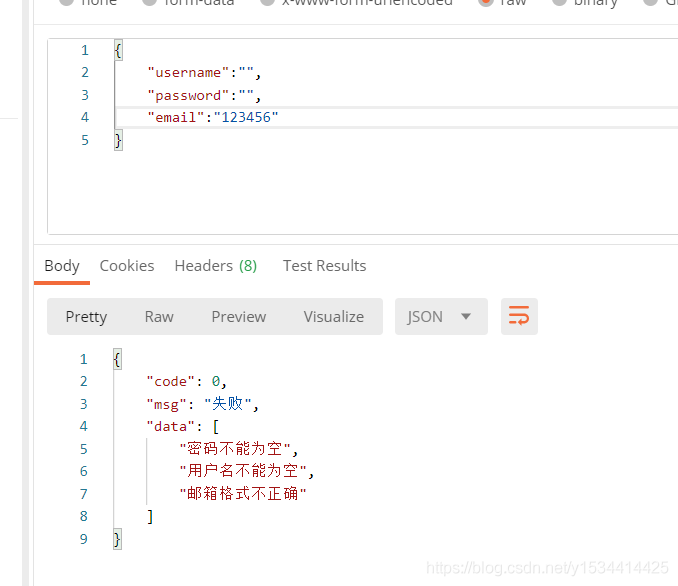This screenshot has width=678, height=586.
Task: Select the x-www-form-urlencoded radio option
Action: click(x=267, y=3)
